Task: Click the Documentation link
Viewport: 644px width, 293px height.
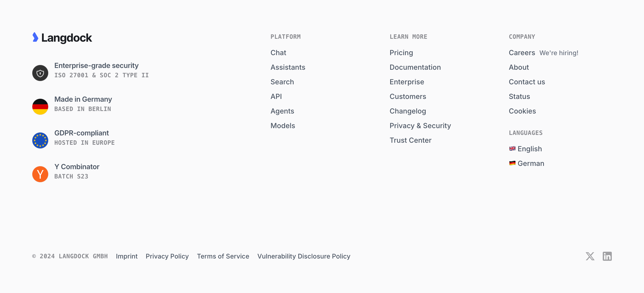Action: click(415, 67)
